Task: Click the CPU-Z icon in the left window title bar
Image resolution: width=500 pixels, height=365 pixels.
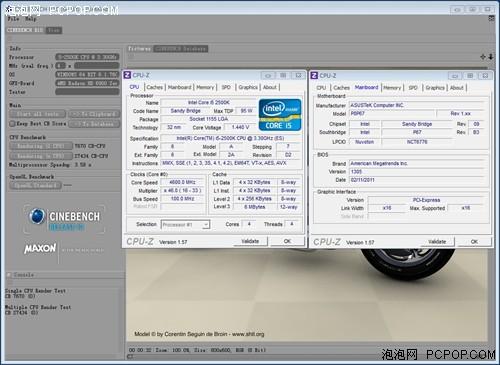Action: [127, 75]
